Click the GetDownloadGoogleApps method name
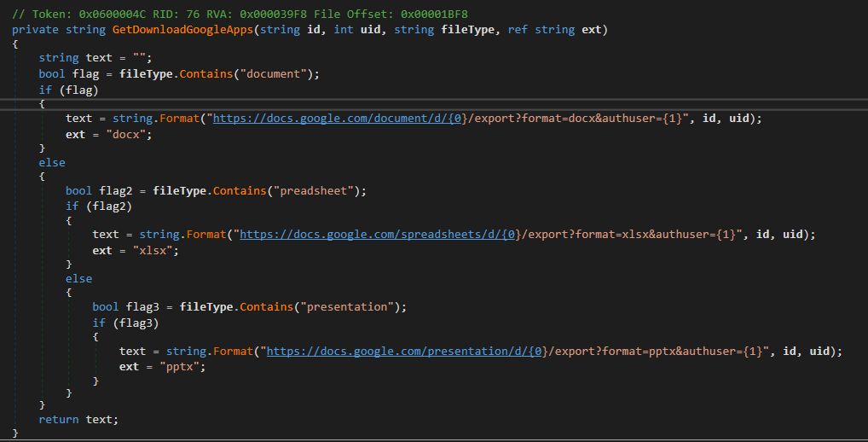This screenshot has width=868, height=442. click(x=182, y=30)
